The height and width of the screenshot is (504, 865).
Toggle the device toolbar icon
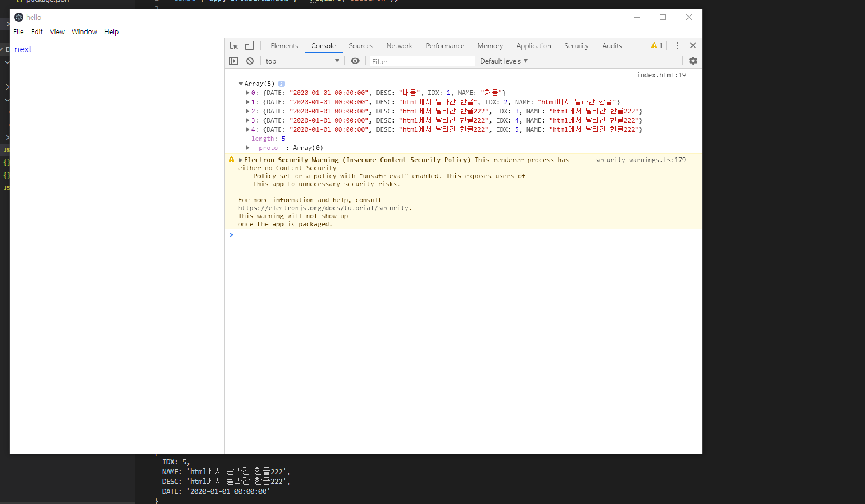click(x=249, y=46)
